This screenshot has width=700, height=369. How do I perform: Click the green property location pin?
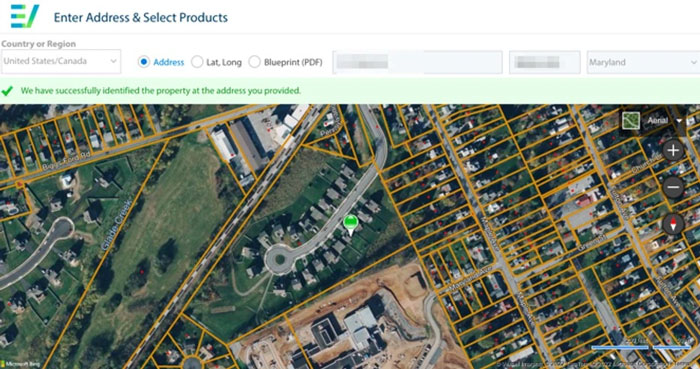coord(351,224)
